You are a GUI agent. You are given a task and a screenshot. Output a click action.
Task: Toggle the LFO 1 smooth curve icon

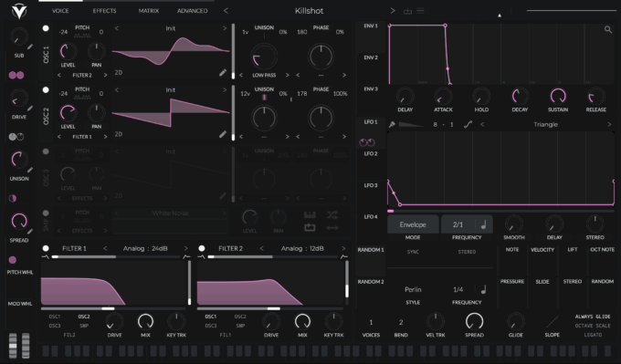tap(468, 125)
